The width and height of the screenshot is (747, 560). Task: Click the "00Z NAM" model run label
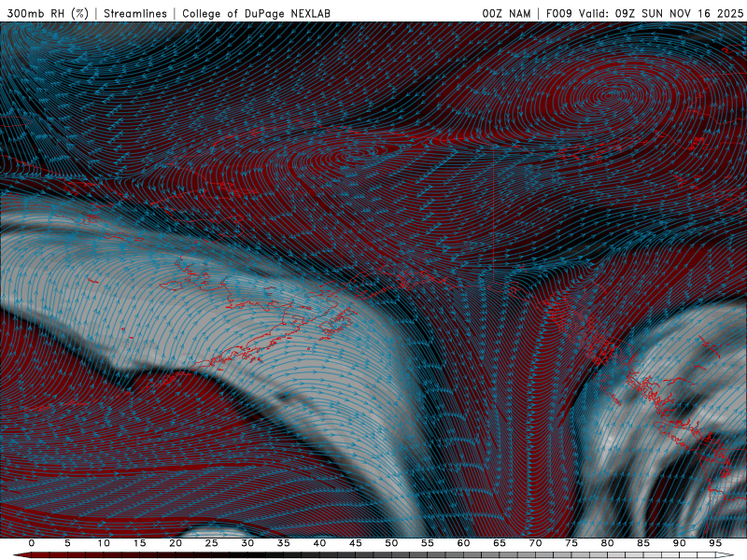(506, 13)
